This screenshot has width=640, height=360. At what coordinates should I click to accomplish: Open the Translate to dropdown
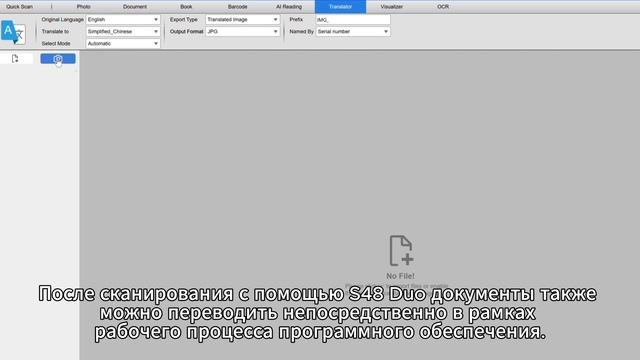[x=123, y=31]
